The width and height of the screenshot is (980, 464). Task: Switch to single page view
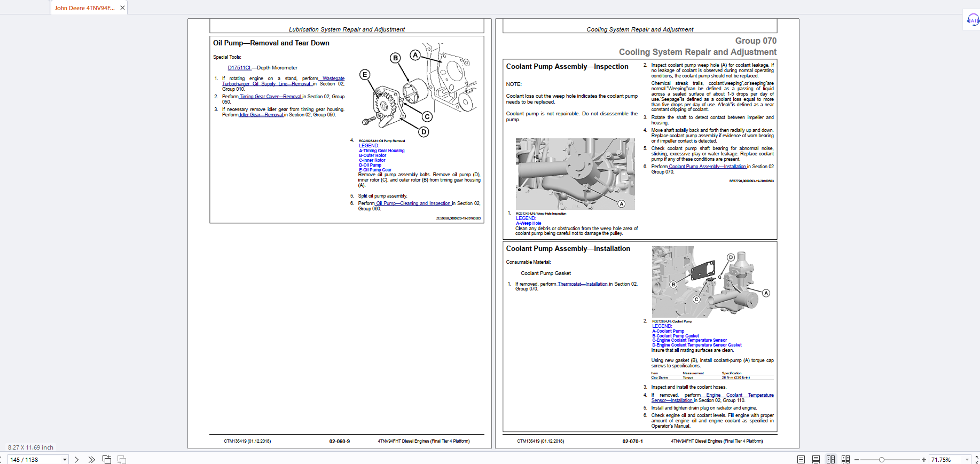801,460
